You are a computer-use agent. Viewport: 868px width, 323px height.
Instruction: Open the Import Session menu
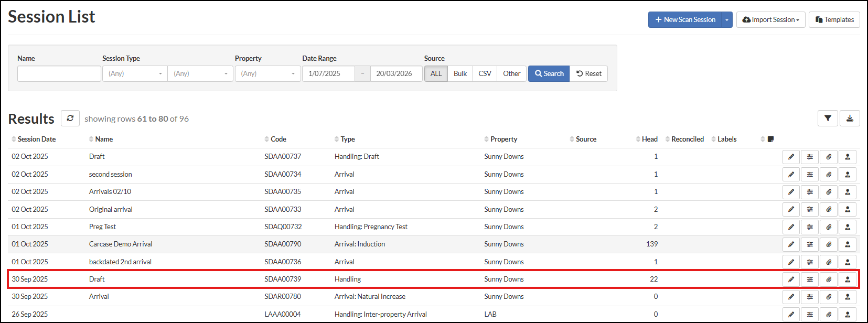[770, 20]
